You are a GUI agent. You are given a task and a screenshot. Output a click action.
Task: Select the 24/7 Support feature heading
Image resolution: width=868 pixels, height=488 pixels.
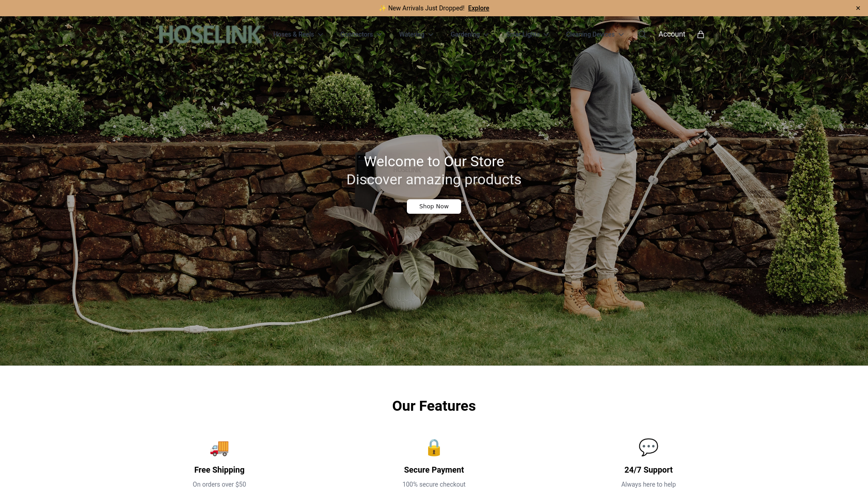click(648, 470)
